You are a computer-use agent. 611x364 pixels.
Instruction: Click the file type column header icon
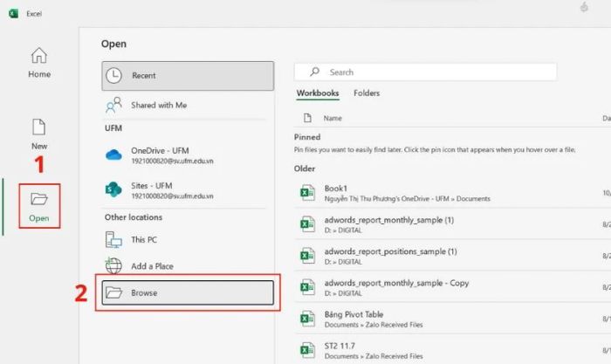(x=307, y=118)
